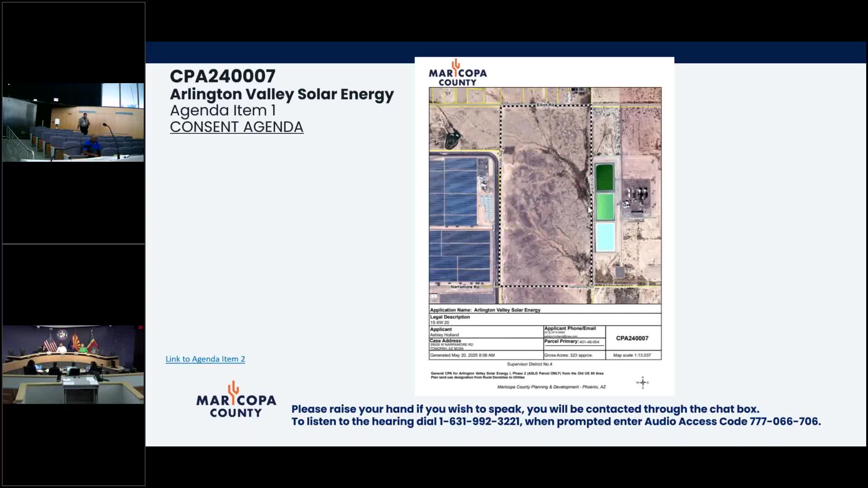Click the compass rose icon on the map sheet

(x=642, y=383)
